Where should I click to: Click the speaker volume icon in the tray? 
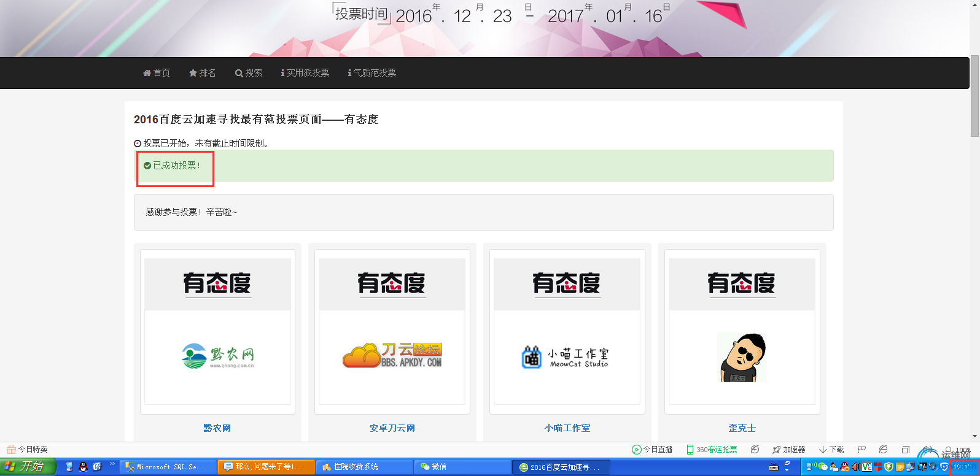[856, 467]
